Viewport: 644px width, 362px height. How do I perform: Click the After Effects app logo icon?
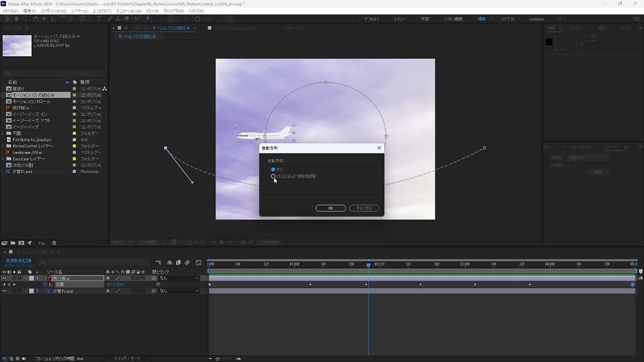pos(5,4)
